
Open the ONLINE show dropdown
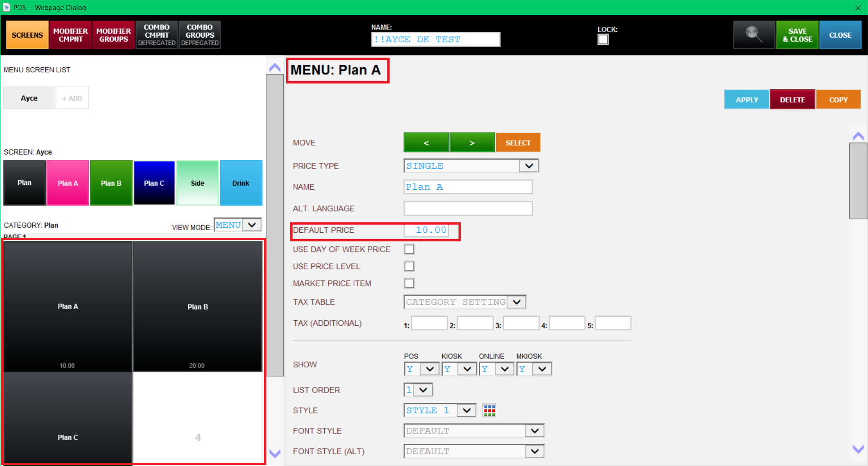[497, 369]
